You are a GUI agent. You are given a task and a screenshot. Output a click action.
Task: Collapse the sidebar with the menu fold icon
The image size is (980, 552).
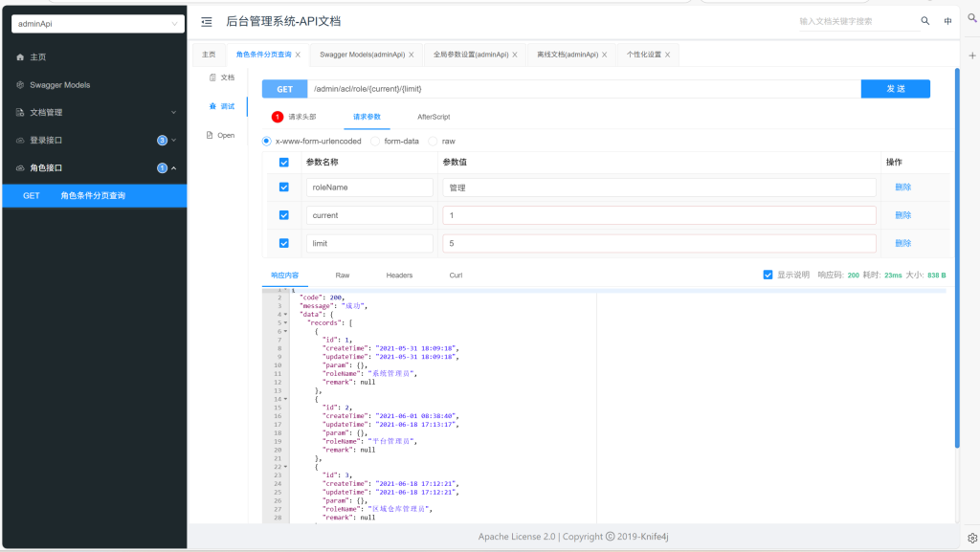(206, 21)
